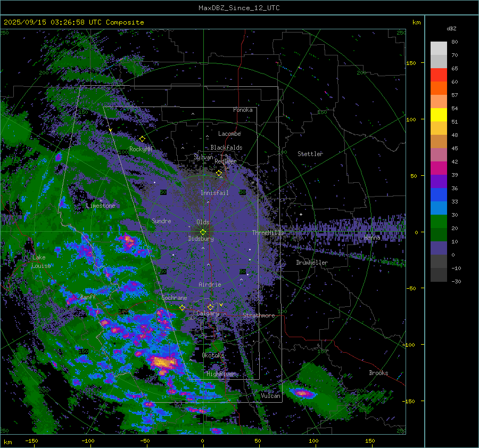Click the magenta 42-39 dBZ legend color
The height and width of the screenshot is (448, 479).
[439, 168]
